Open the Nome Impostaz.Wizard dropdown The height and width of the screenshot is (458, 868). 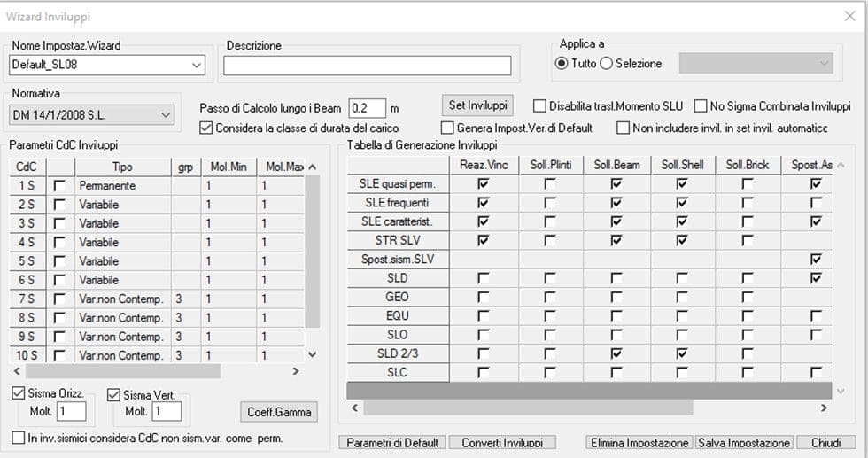tap(196, 65)
